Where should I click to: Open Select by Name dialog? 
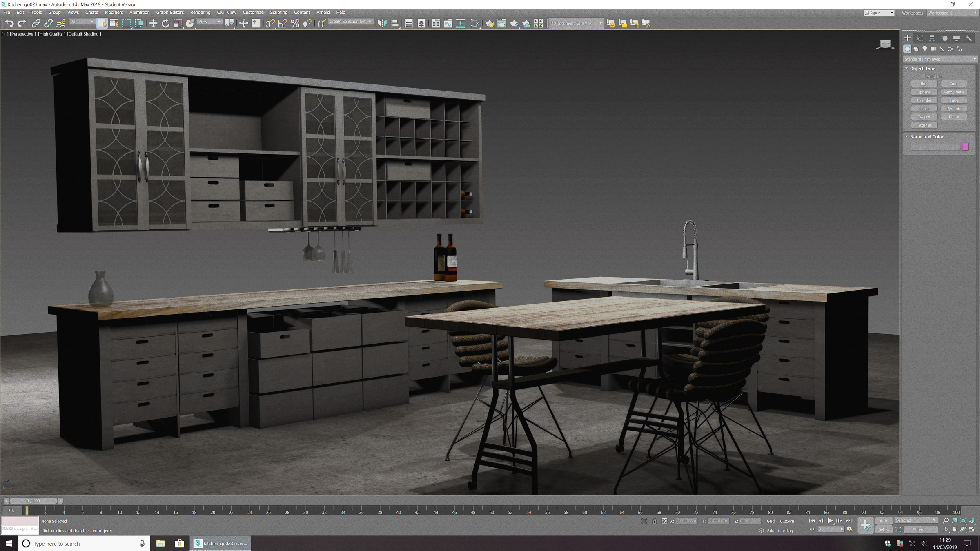pyautogui.click(x=114, y=23)
